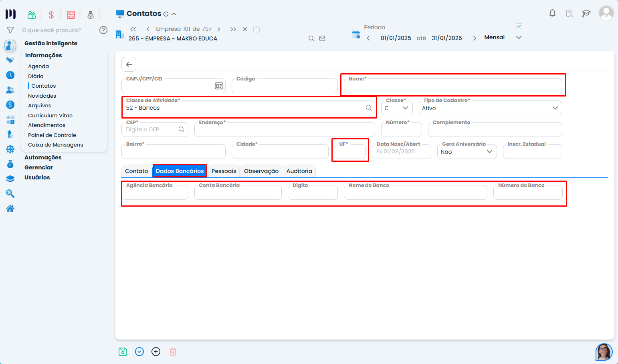Click the Nome input field
Viewport: 618px width, 364px height.
coord(453,86)
